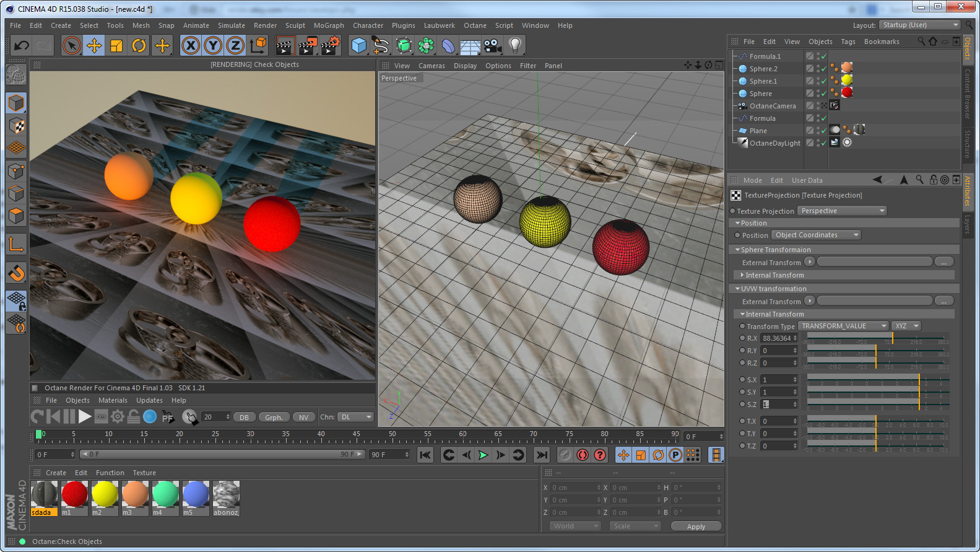Toggle layer box for Sphere.2 object
Image resolution: width=980 pixels, height=552 pixels.
(810, 69)
